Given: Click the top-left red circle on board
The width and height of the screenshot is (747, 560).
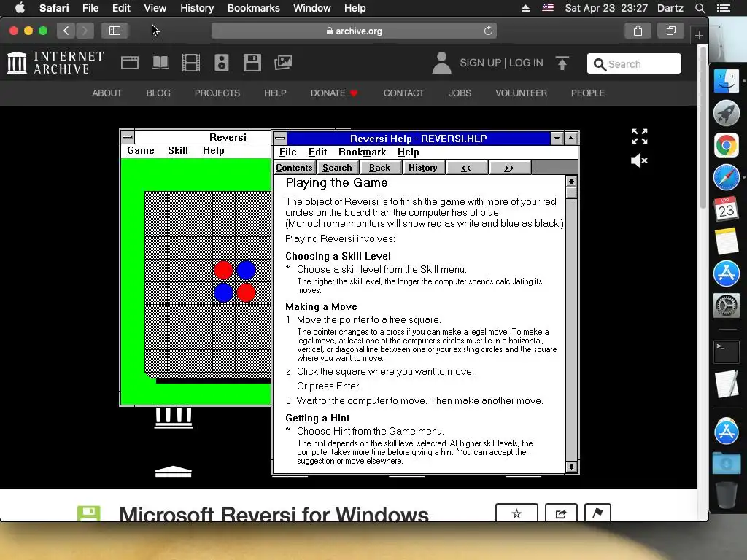Looking at the screenshot, I should click(223, 270).
